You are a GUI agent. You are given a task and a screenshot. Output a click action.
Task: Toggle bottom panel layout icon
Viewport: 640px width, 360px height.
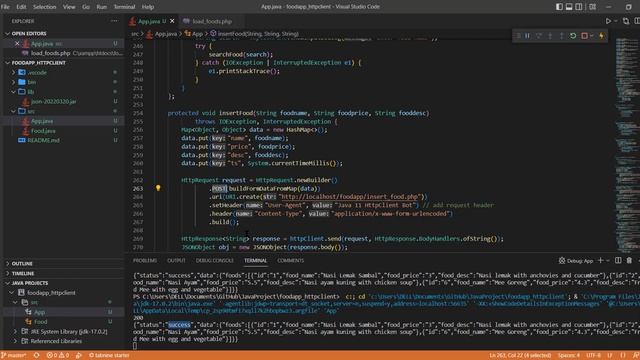tap(569, 7)
